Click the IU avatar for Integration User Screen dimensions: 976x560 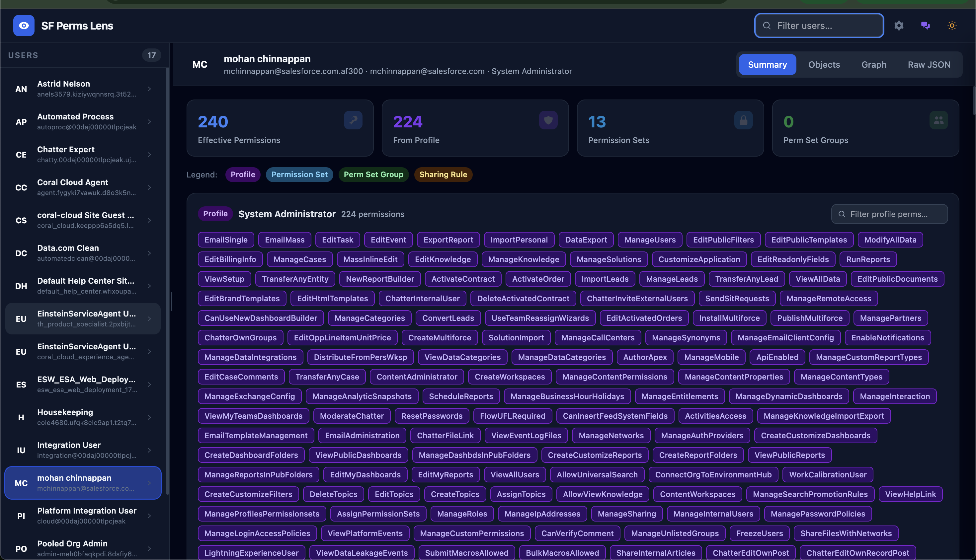pyautogui.click(x=21, y=451)
